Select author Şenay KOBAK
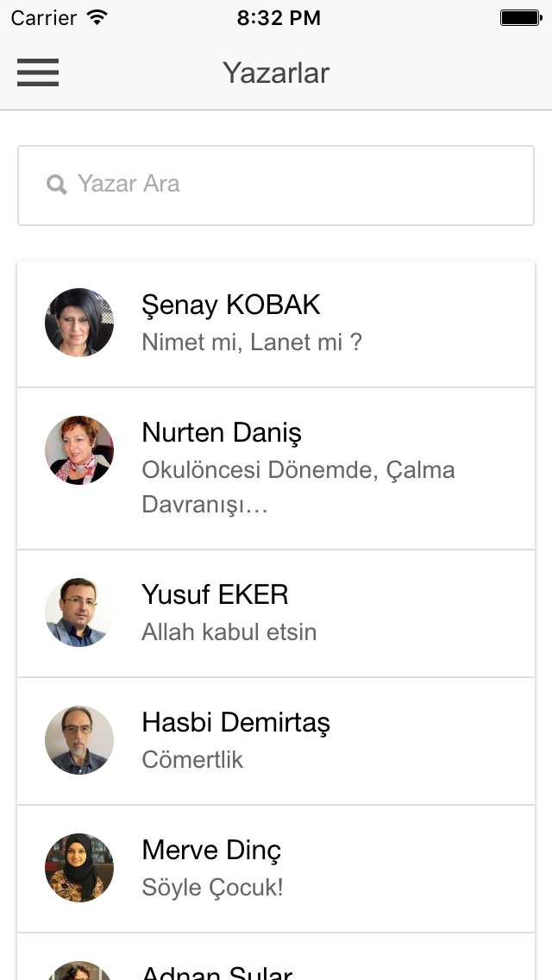The height and width of the screenshot is (980, 552). (x=230, y=305)
